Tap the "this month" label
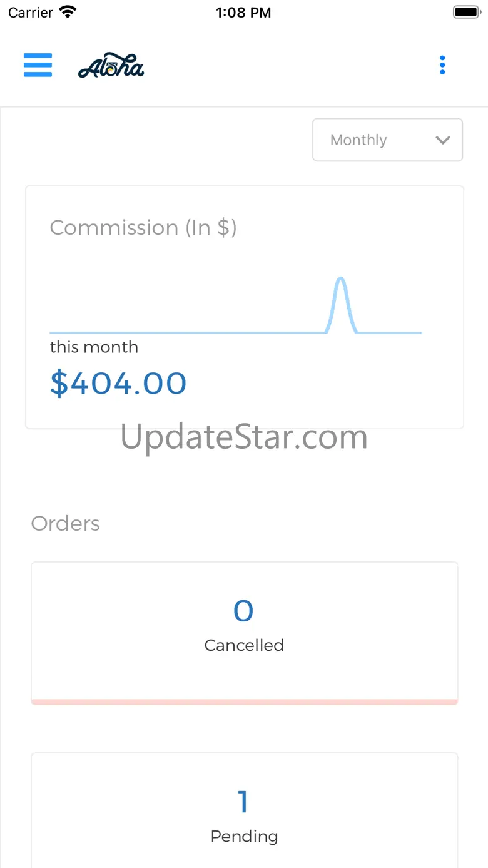 [94, 347]
